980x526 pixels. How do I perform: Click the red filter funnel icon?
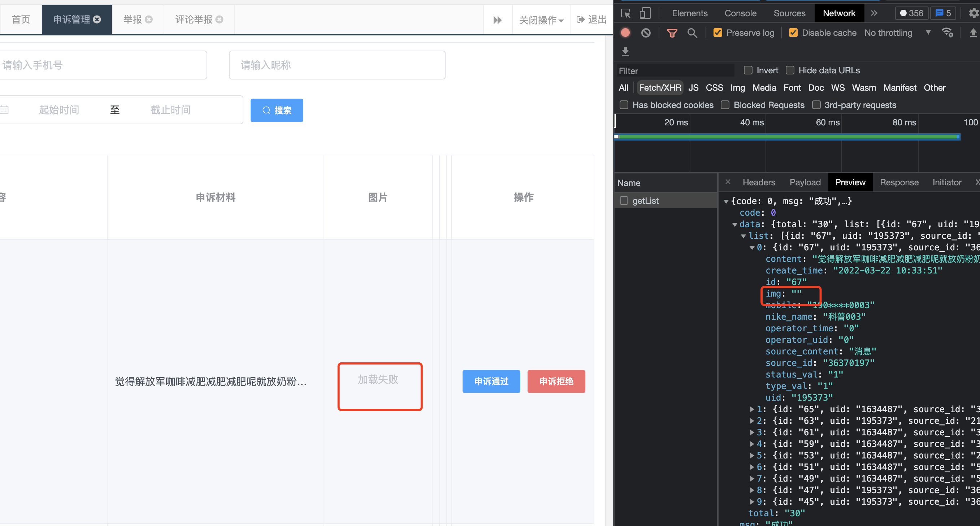672,33
